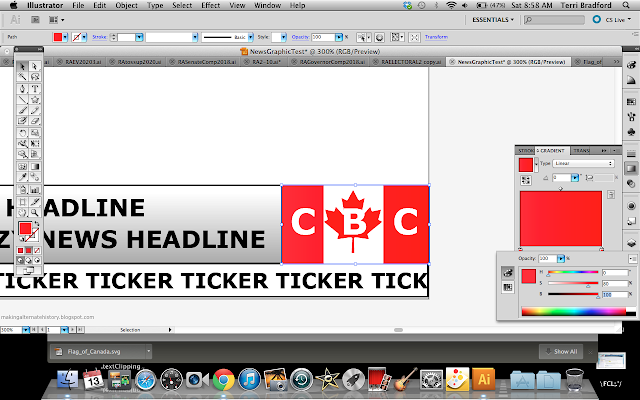Select the Gradient tool in toolbox

[35, 167]
